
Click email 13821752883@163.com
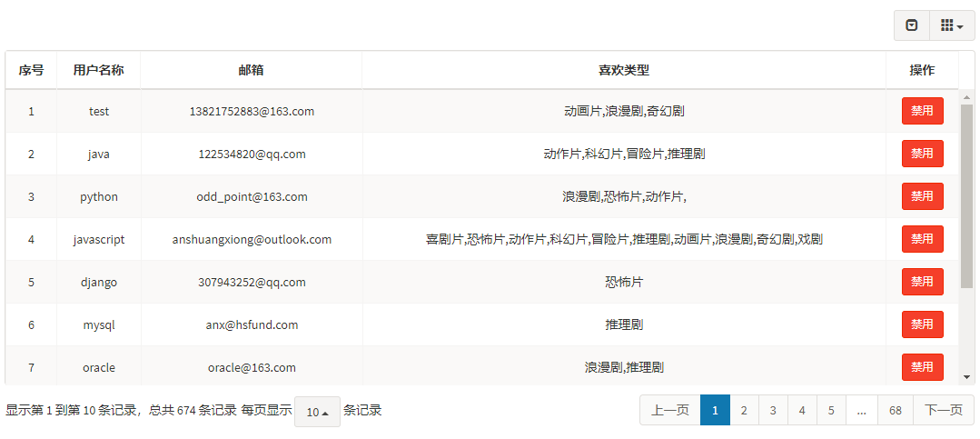[252, 111]
